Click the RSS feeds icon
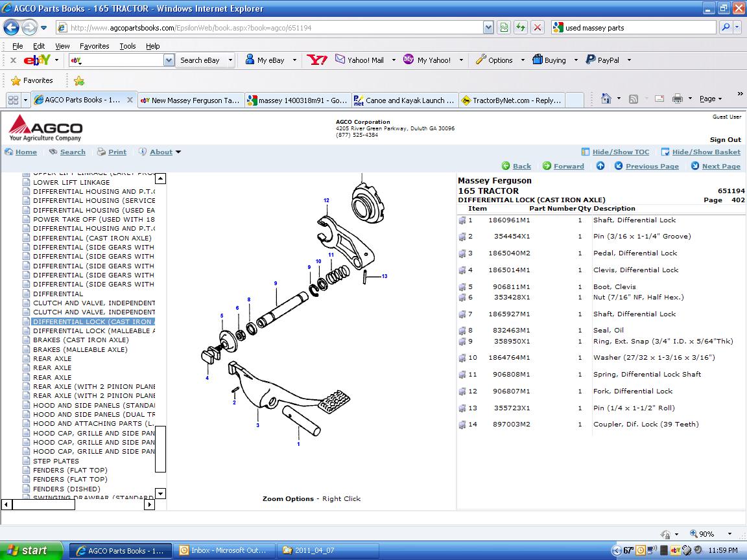 pyautogui.click(x=633, y=99)
